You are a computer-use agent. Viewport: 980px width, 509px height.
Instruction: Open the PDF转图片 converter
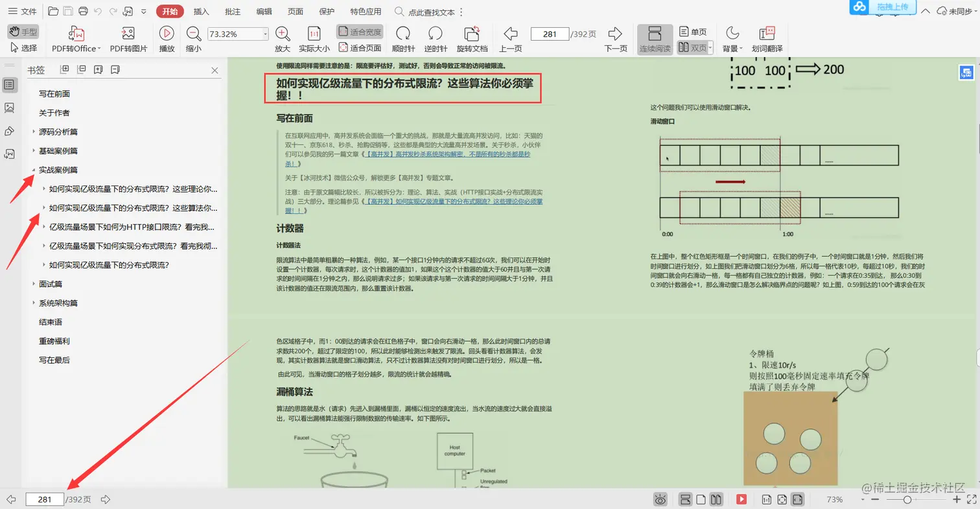[x=128, y=40]
